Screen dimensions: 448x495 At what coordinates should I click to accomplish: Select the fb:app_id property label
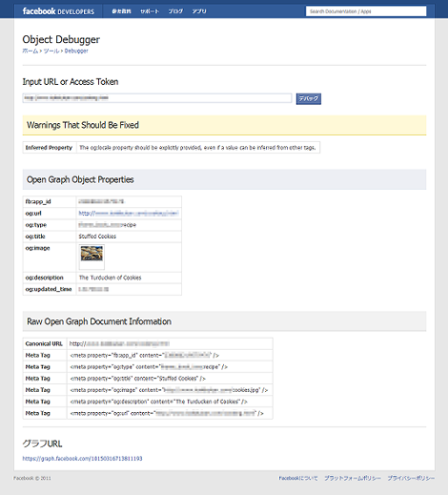point(38,201)
